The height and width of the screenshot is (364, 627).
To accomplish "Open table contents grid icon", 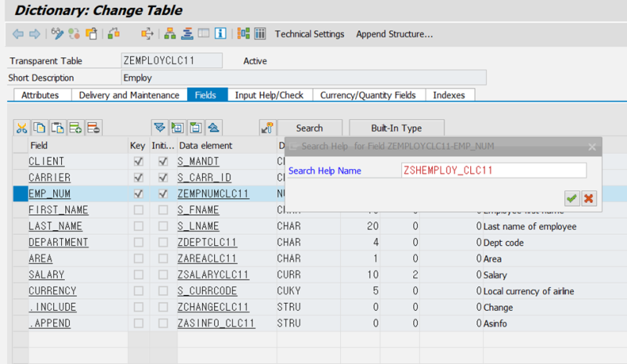I will point(260,34).
